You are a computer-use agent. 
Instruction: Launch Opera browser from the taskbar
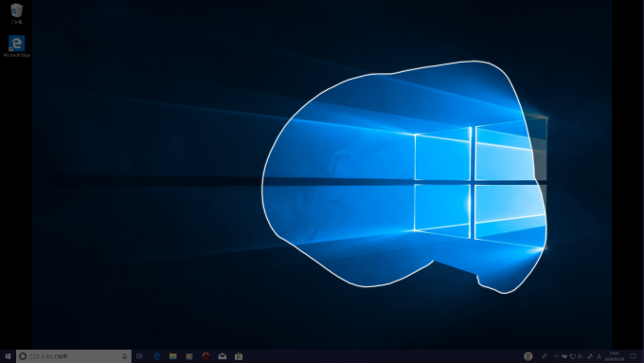[x=206, y=356]
